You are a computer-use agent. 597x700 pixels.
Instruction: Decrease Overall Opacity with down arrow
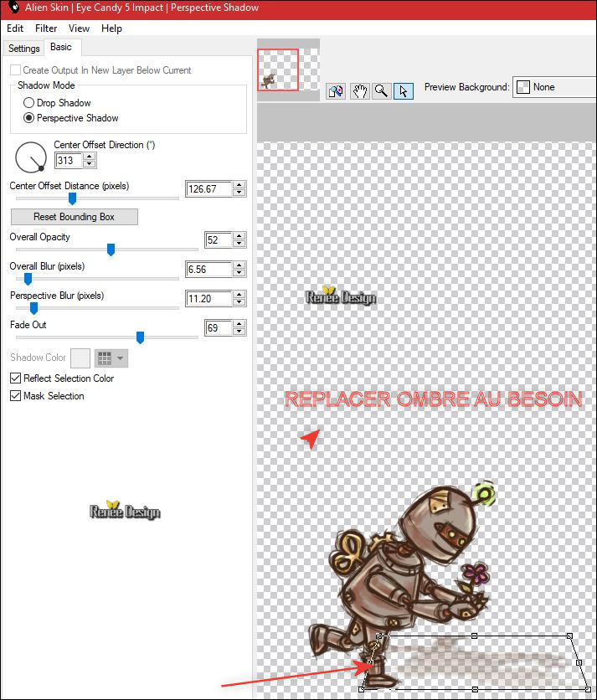(x=239, y=244)
